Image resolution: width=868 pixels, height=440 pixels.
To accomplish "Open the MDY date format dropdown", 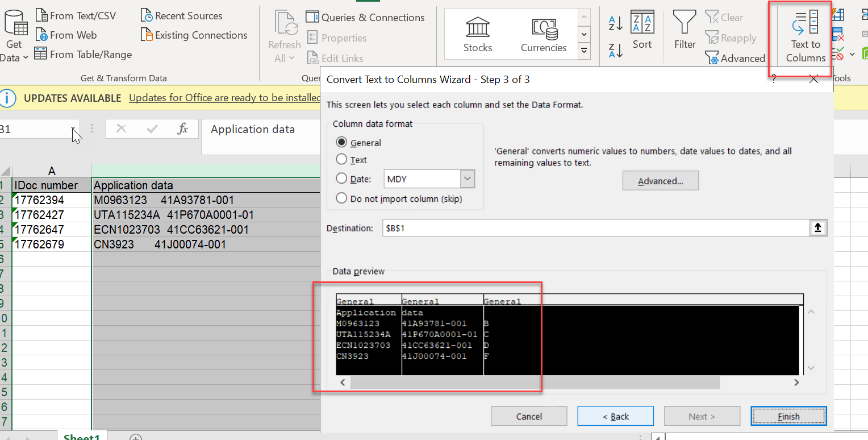I will point(468,179).
